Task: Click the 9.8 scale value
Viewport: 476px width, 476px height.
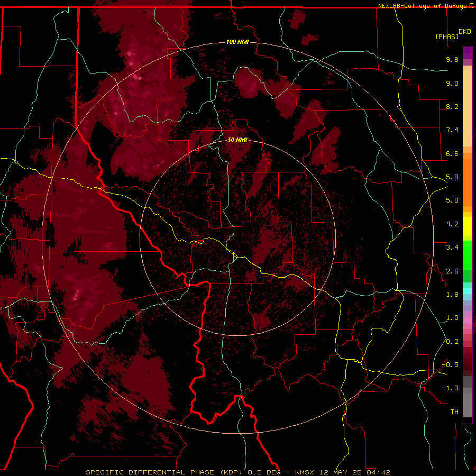Action: (452, 59)
